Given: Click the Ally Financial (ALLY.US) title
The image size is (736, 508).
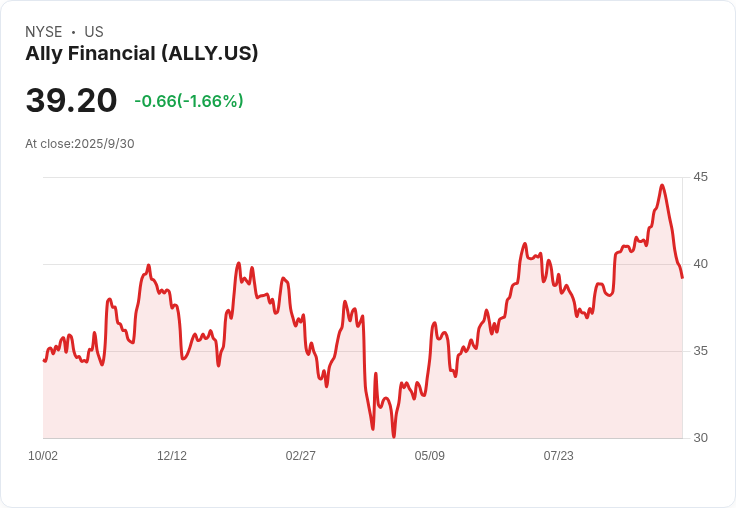Looking at the screenshot, I should 142,54.
